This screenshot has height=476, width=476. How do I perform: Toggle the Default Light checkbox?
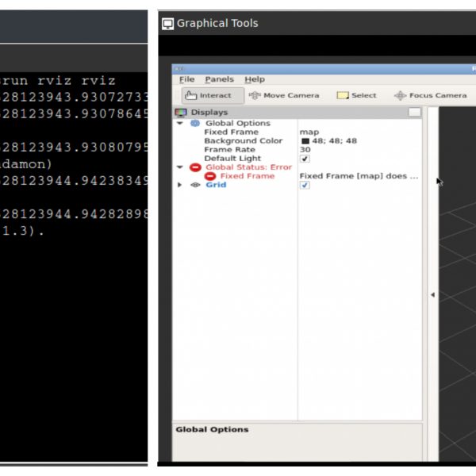tap(305, 159)
